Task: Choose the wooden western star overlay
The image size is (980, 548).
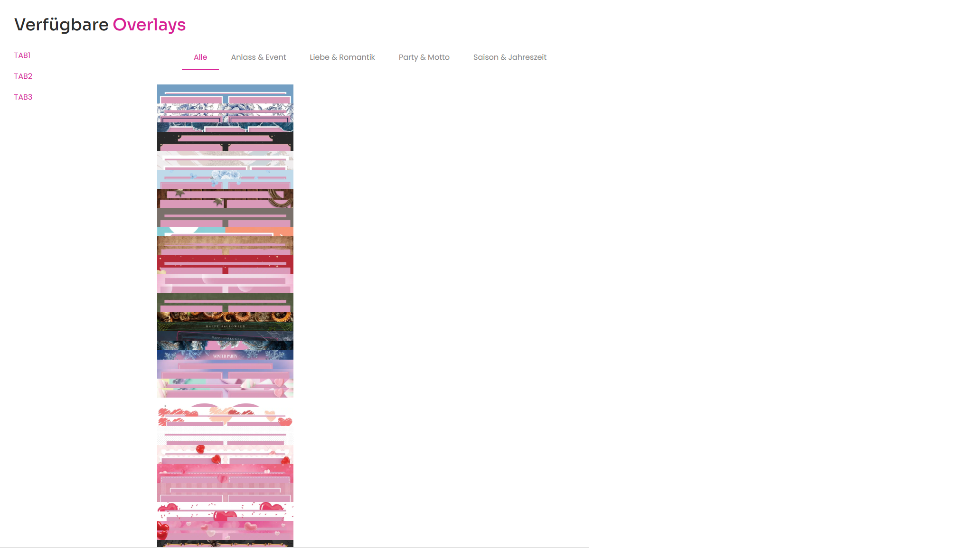Action: (225, 198)
